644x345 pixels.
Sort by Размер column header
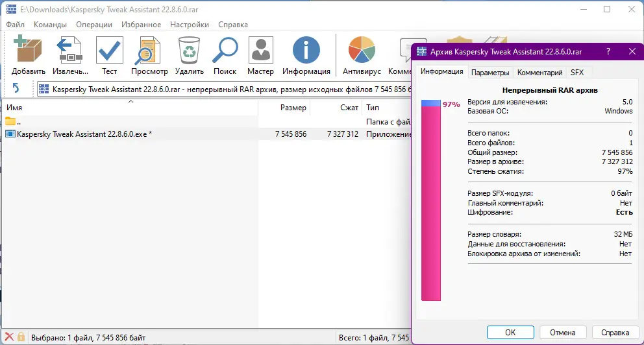[x=284, y=108]
